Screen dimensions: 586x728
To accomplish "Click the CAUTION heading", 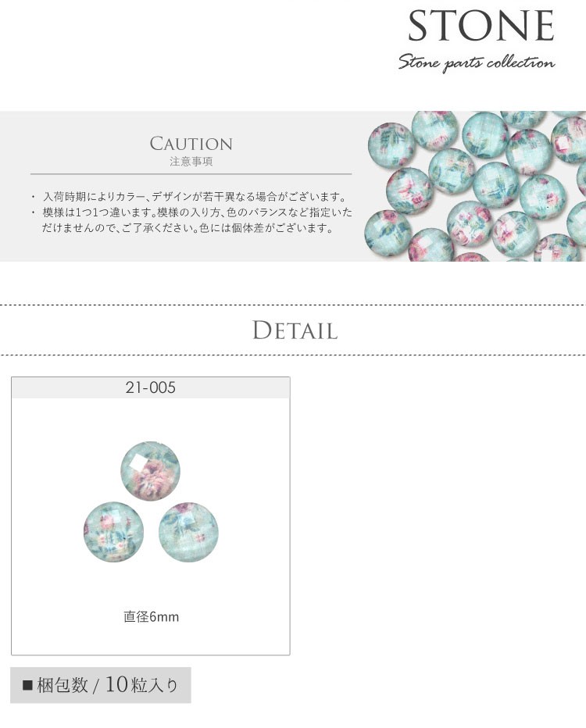I will point(191,144).
